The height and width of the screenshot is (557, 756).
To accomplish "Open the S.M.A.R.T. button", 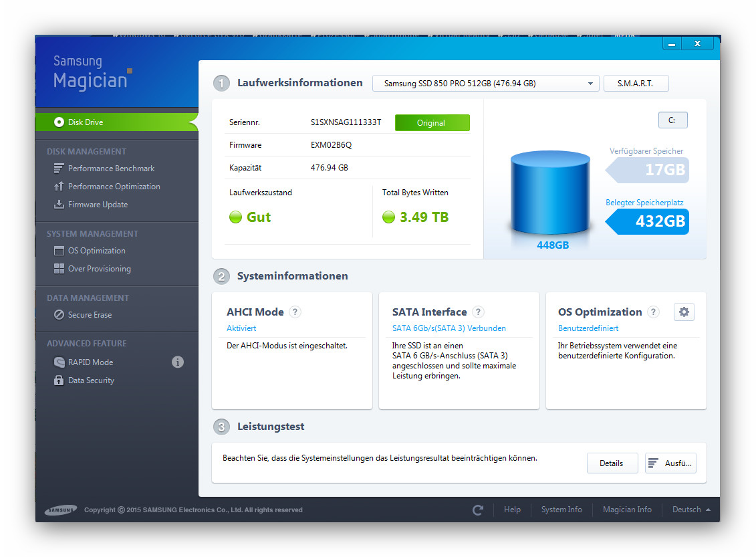I will (636, 84).
